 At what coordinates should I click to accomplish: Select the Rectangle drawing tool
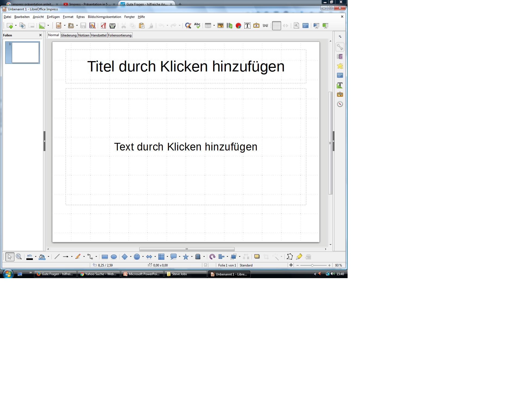coord(105,257)
